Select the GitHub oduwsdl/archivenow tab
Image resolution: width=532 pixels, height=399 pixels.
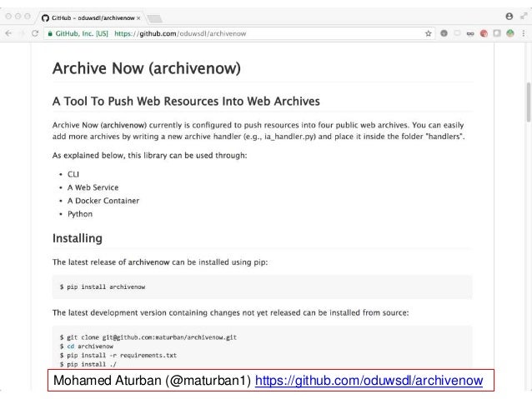click(x=91, y=17)
